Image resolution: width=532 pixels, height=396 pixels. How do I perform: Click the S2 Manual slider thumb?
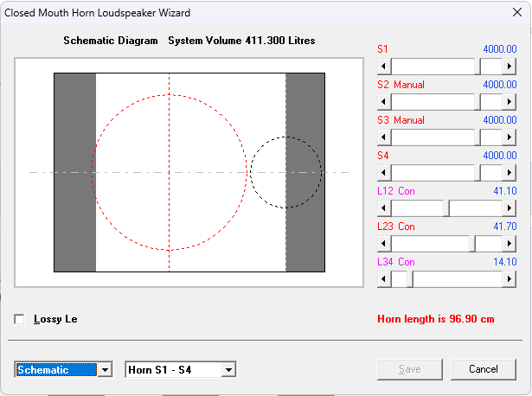(x=478, y=102)
